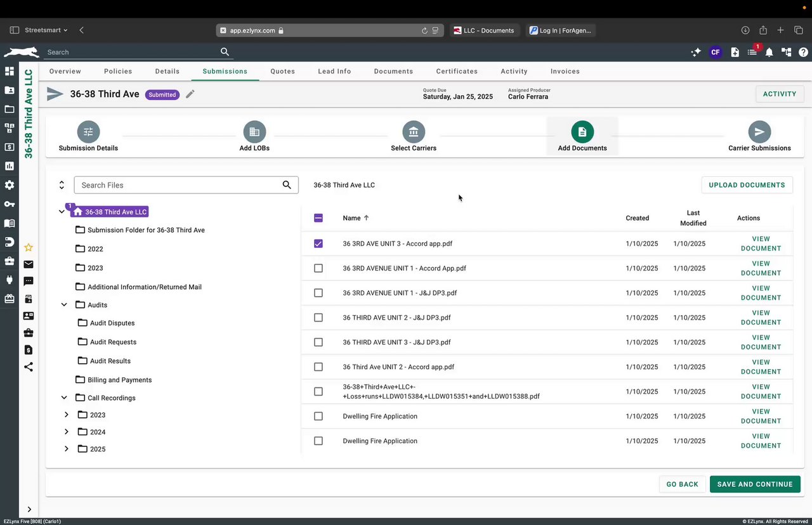
Task: Open the dashboard grid icon in the left sidebar
Action: [10, 71]
